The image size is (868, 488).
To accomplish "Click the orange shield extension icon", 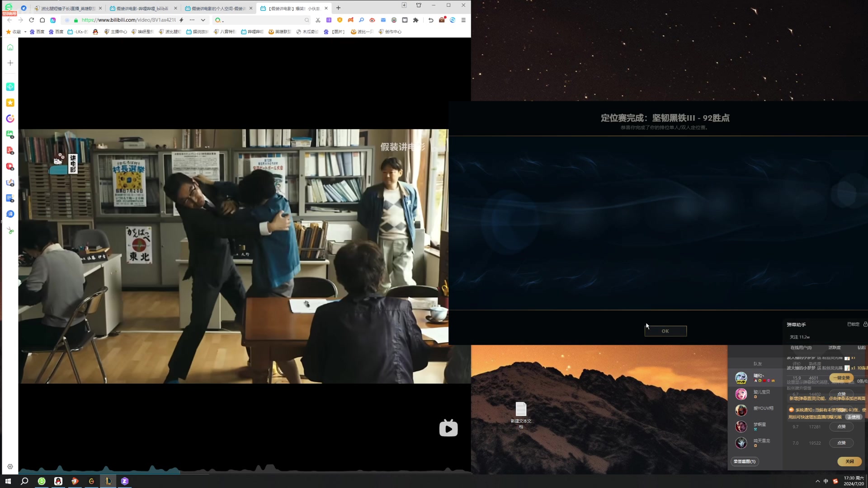I will click(340, 20).
